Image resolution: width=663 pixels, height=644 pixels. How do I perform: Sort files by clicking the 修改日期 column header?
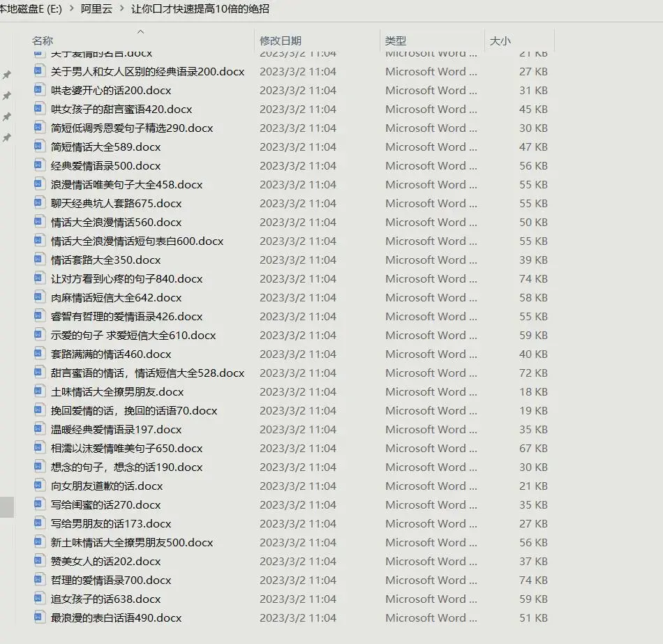[x=278, y=40]
